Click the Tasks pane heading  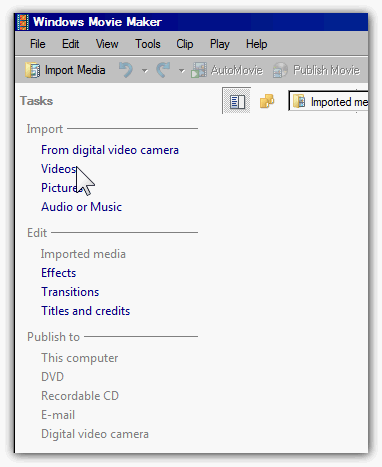[x=36, y=101]
